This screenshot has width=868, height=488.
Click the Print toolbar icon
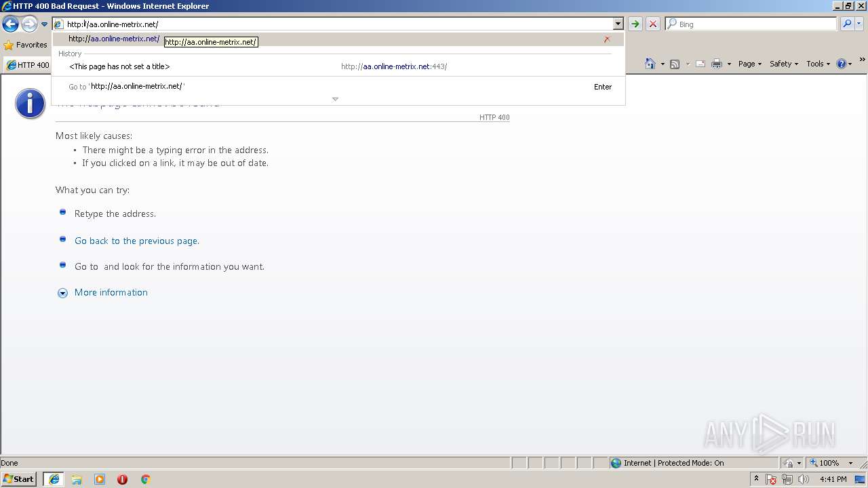click(717, 64)
